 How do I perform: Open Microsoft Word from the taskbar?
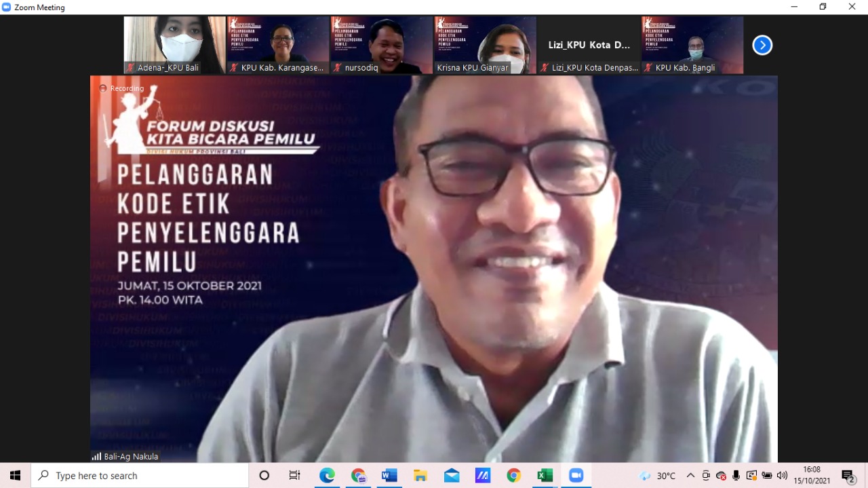pyautogui.click(x=389, y=476)
